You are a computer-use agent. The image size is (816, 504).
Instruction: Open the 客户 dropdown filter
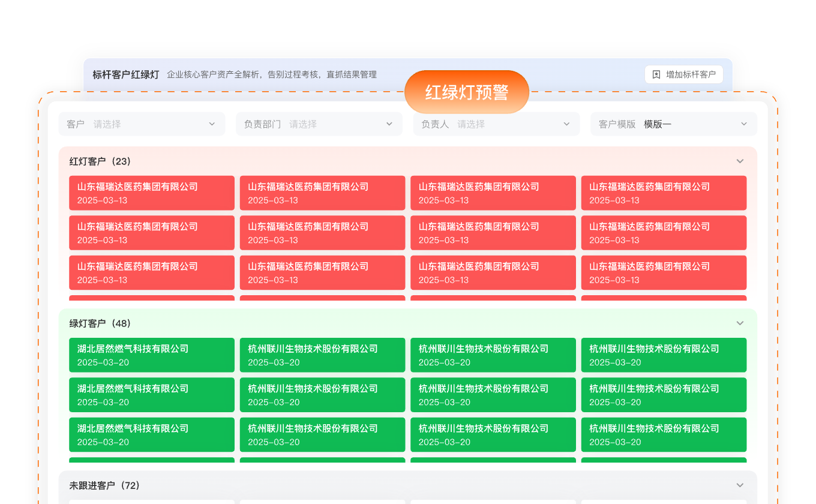pos(142,124)
